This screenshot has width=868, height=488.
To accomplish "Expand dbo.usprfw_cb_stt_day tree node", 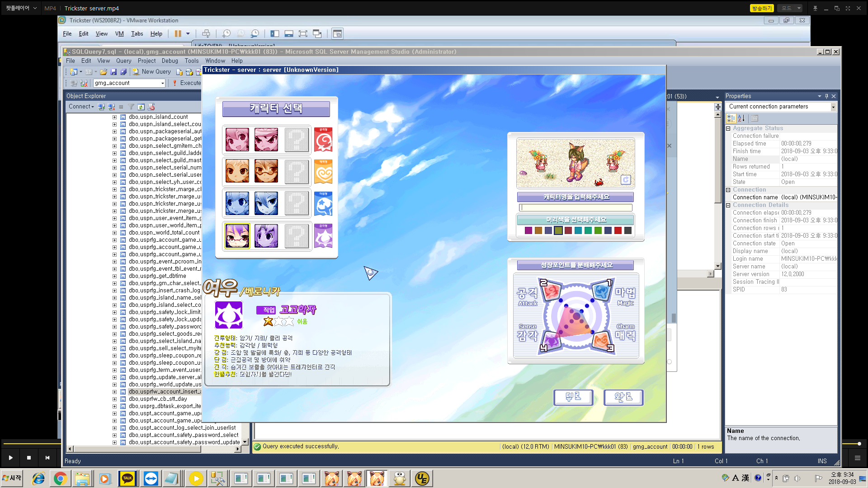I will 114,399.
